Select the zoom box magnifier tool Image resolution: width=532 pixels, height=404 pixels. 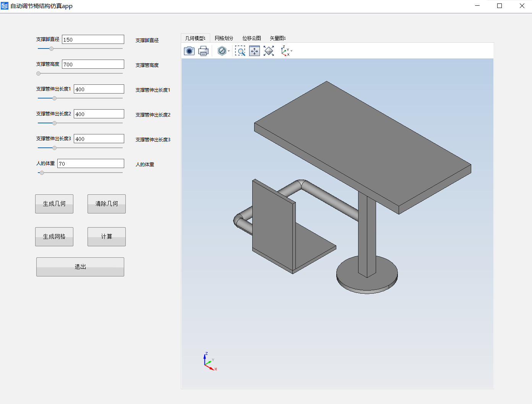240,51
